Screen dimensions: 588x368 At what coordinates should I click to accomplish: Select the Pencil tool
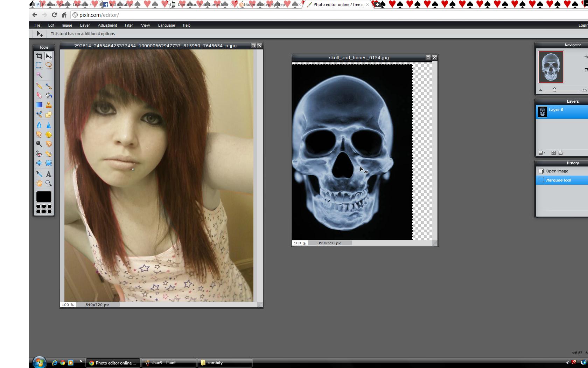[39, 86]
